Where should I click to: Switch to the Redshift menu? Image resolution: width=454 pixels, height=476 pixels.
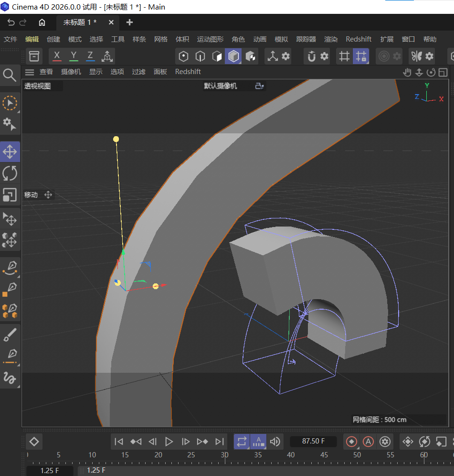[359, 39]
